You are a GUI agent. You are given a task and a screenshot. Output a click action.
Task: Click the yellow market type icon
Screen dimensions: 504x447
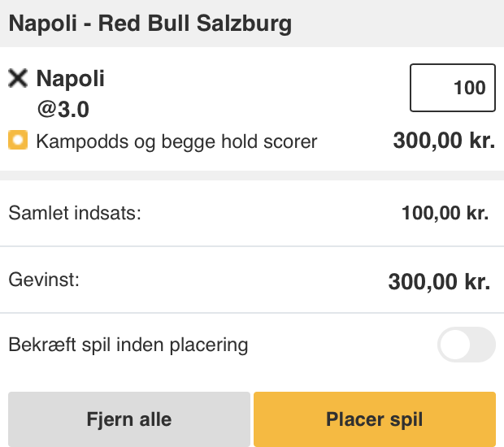(18, 140)
